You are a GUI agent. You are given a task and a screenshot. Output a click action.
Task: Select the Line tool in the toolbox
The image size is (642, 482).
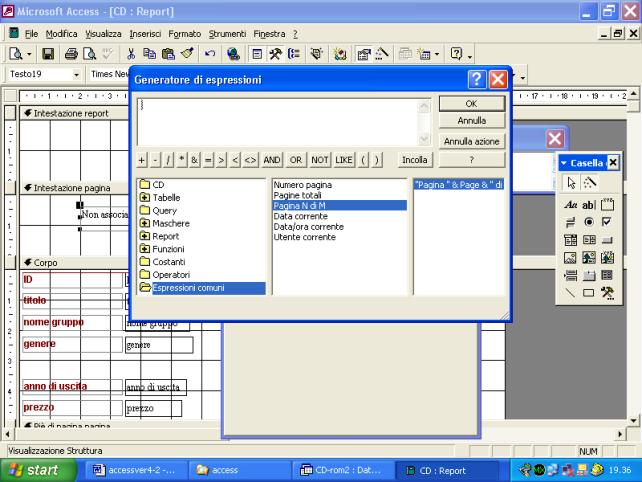(x=570, y=293)
